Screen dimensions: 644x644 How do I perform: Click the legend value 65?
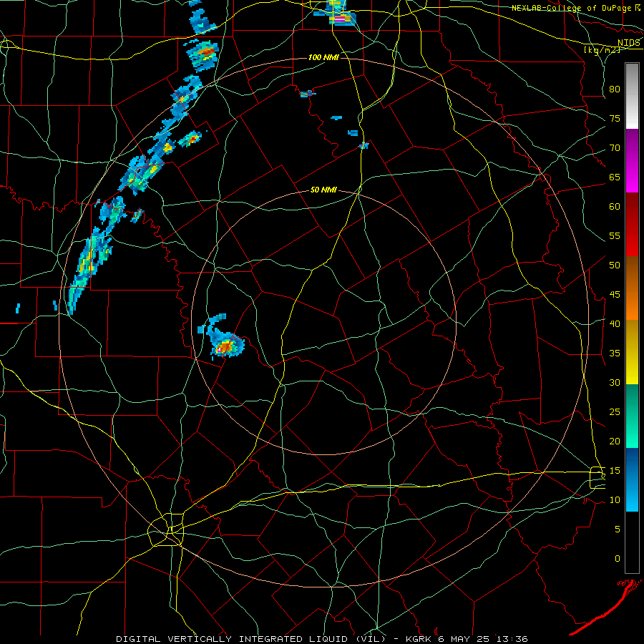[x=615, y=177]
